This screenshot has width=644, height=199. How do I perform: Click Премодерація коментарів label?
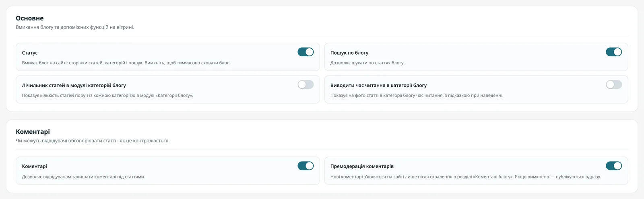click(x=362, y=166)
